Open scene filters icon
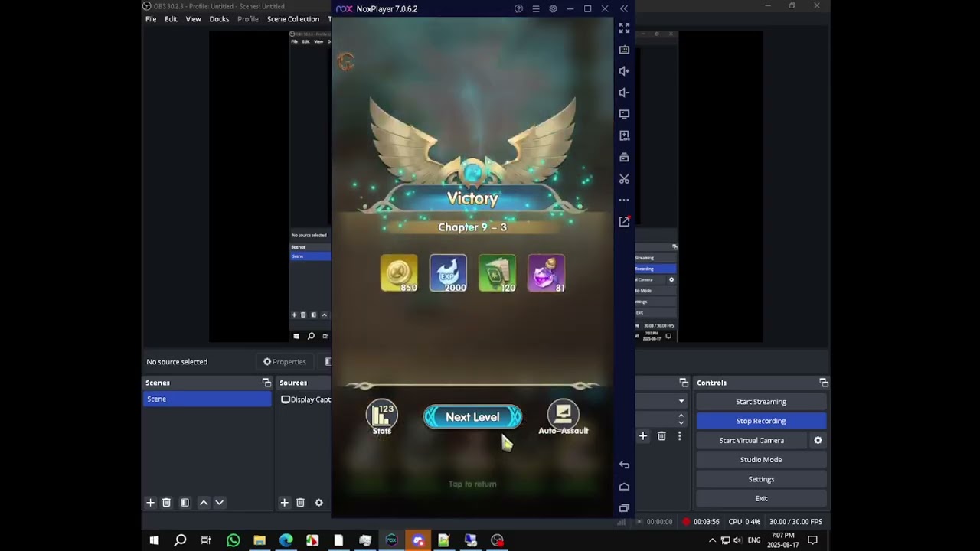Viewport: 980px width, 551px height. coord(185,503)
